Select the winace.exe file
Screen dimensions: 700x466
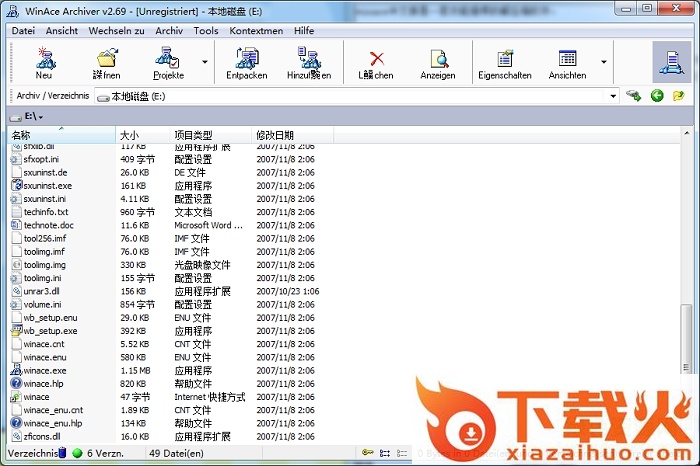[47, 370]
